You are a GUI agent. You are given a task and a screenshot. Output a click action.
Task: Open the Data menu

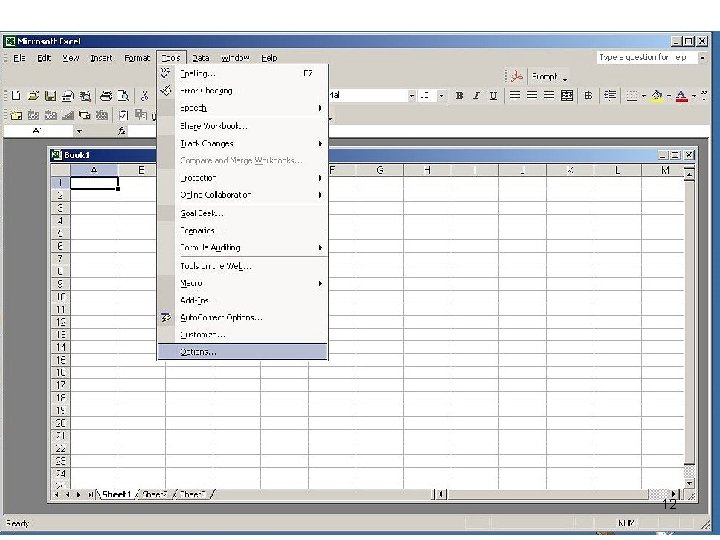[201, 58]
